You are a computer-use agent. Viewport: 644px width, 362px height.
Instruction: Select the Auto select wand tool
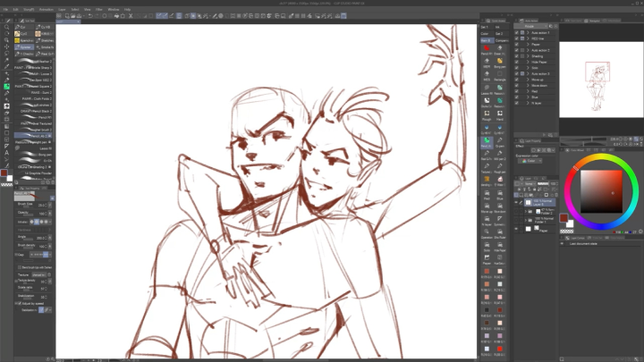pos(6,60)
